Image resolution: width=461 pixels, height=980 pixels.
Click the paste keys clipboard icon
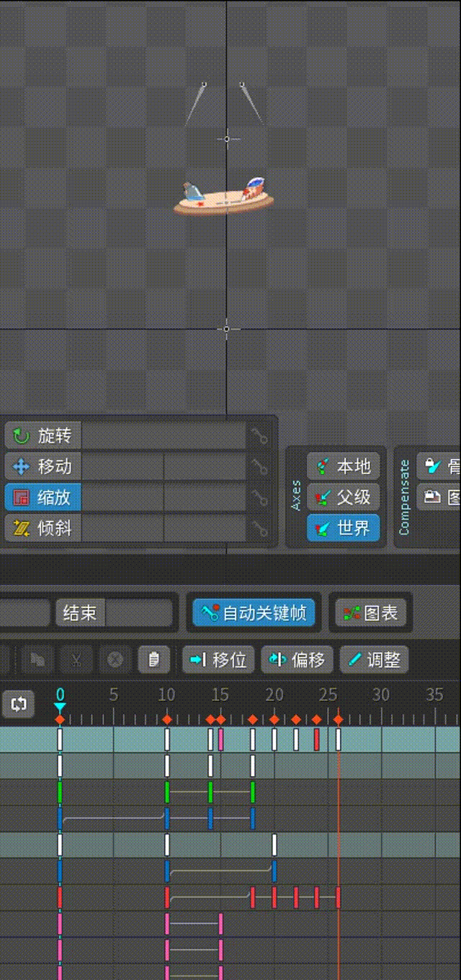153,659
